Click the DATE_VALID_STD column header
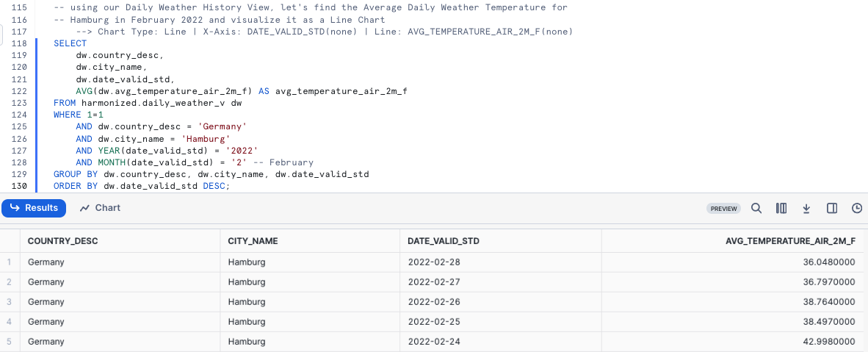Image resolution: width=868 pixels, height=352 pixels. (x=444, y=241)
